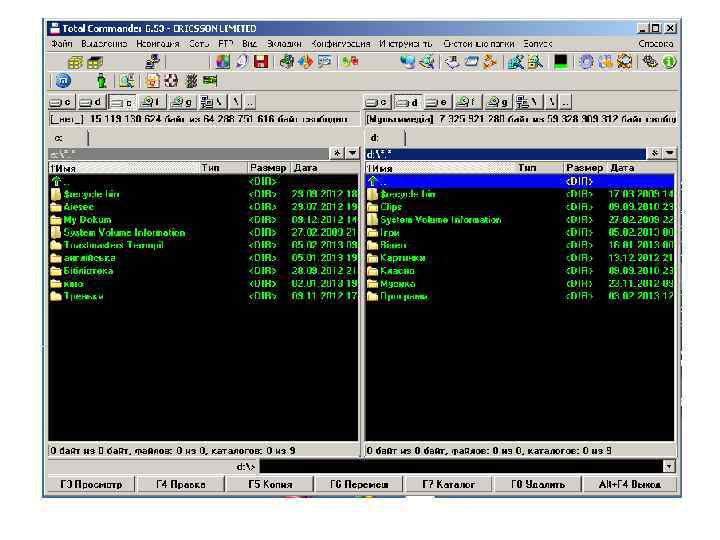This screenshot has height=540, width=720.
Task: Open the Выделение menu
Action: click(104, 44)
